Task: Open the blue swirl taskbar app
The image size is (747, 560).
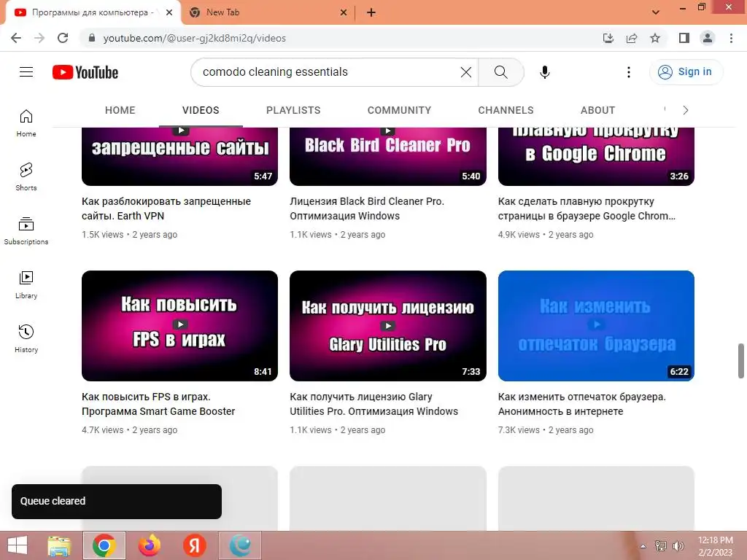Action: (x=239, y=545)
